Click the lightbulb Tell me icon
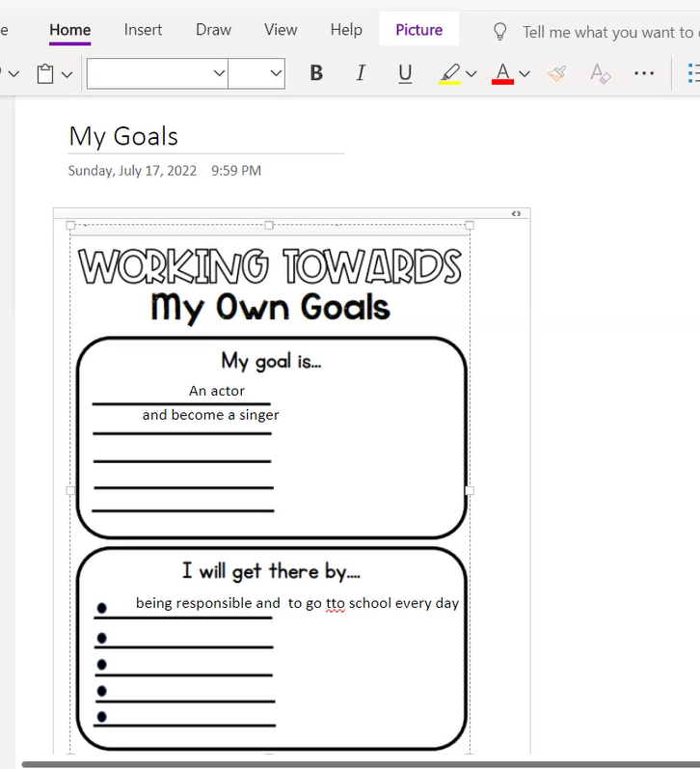 click(x=499, y=32)
